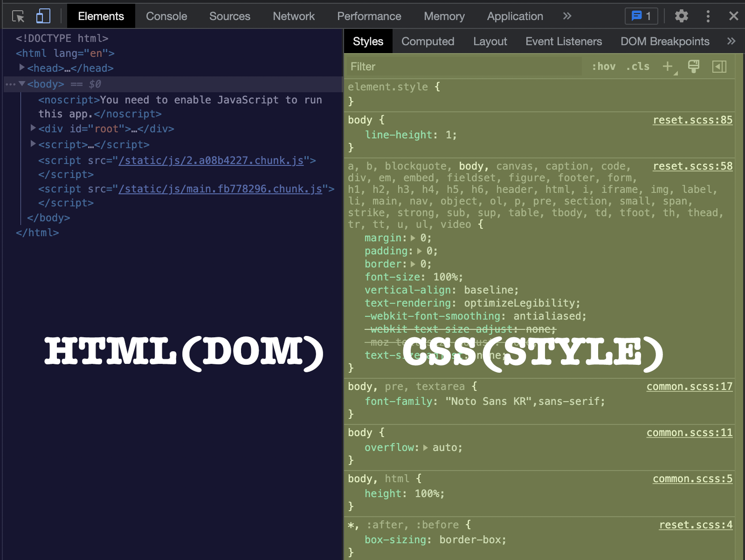This screenshot has height=560, width=745.
Task: Select the Computed sidebar tab
Action: [428, 41]
